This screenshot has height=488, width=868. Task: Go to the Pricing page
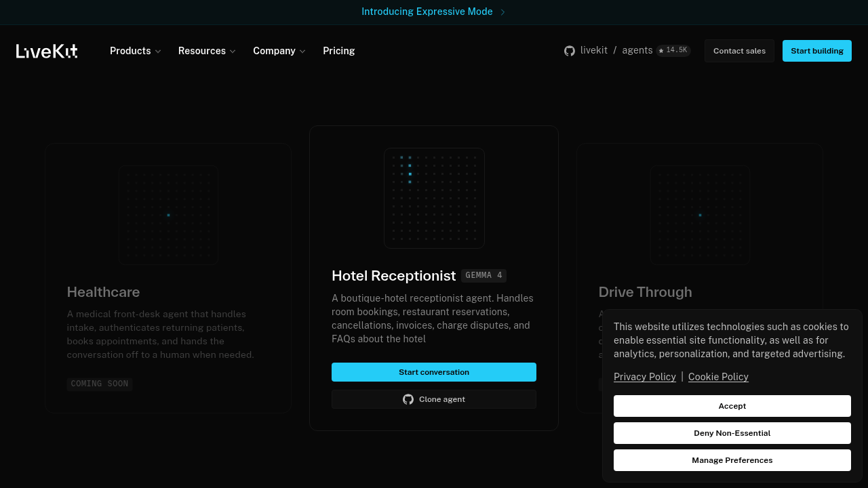tap(339, 51)
